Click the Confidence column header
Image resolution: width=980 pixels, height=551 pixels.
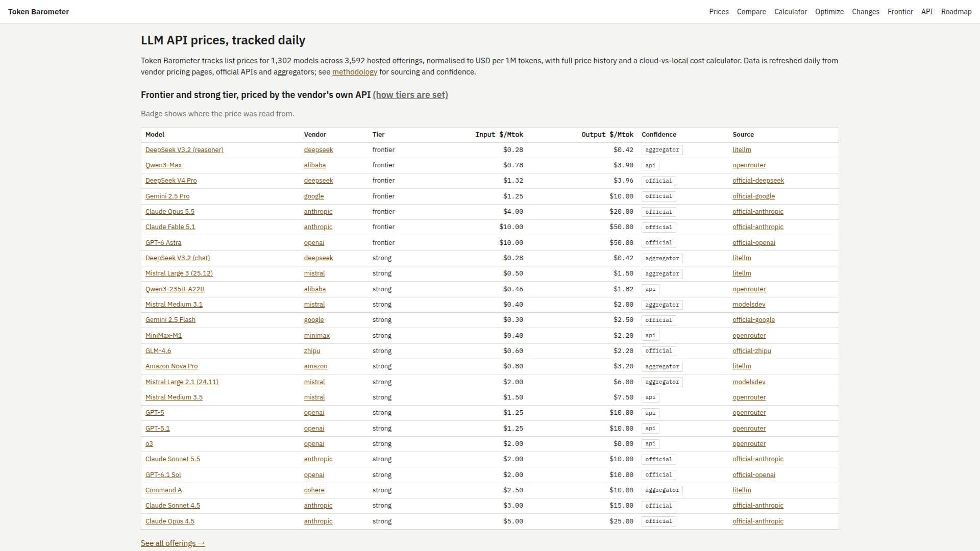pos(659,135)
